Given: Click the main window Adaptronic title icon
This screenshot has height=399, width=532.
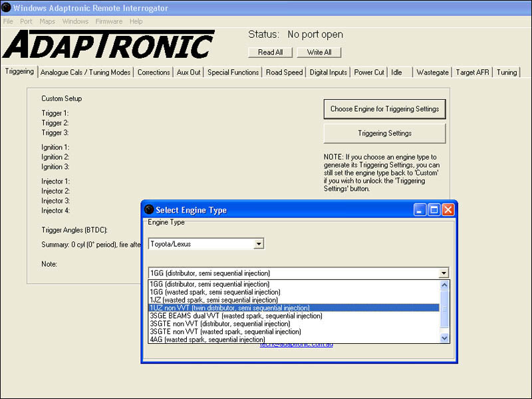Looking at the screenshot, I should (x=6, y=7).
